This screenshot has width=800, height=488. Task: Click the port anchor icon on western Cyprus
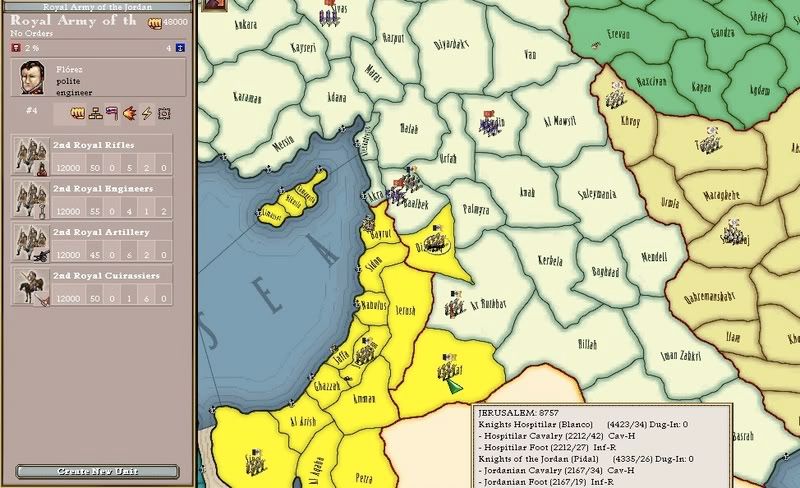(258, 212)
